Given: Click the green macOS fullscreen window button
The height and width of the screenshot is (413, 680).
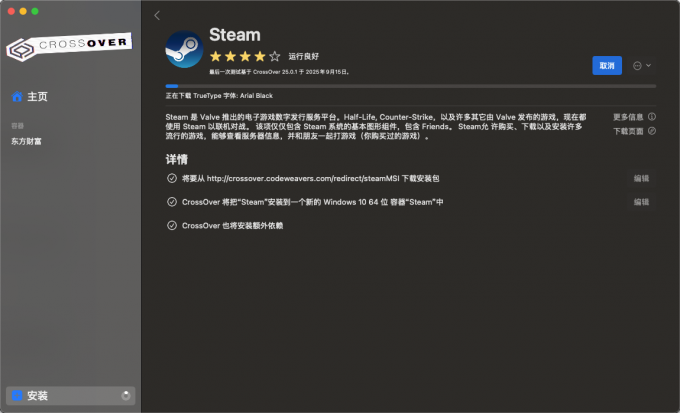Looking at the screenshot, I should tap(35, 11).
